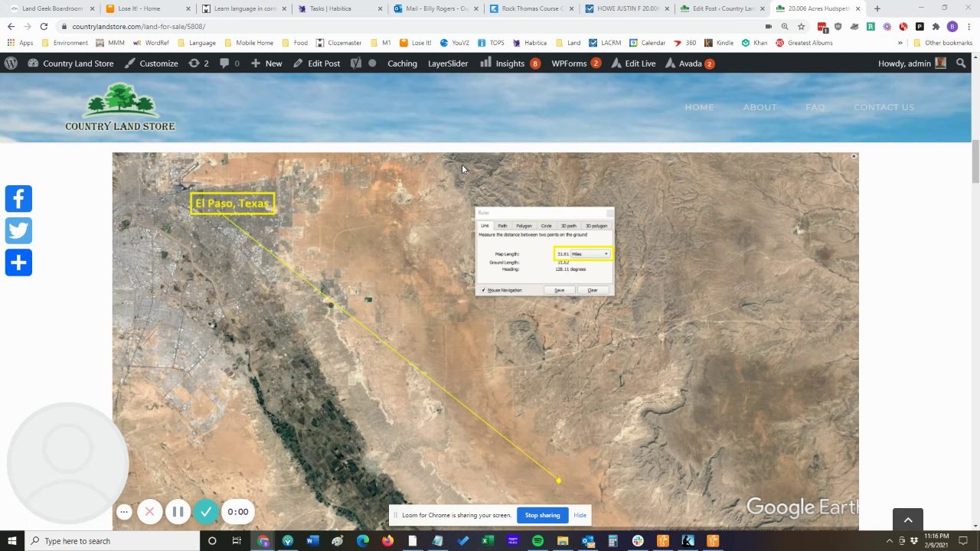980x551 pixels.
Task: Open Insights in the admin bar
Action: coord(510,64)
